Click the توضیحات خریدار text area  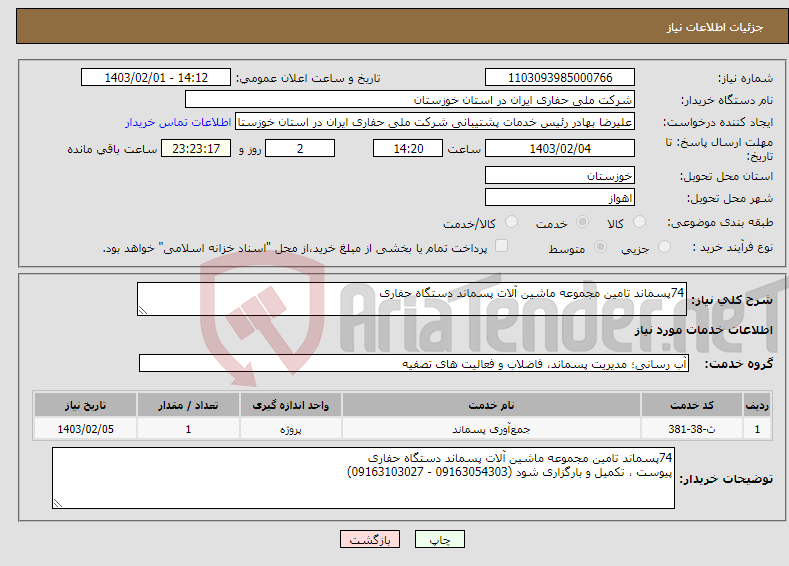click(x=363, y=478)
